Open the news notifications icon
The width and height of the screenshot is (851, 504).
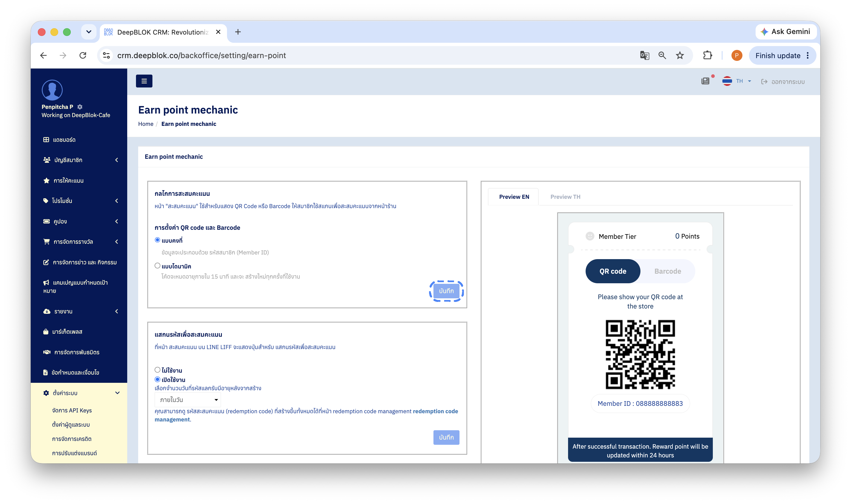click(x=705, y=81)
